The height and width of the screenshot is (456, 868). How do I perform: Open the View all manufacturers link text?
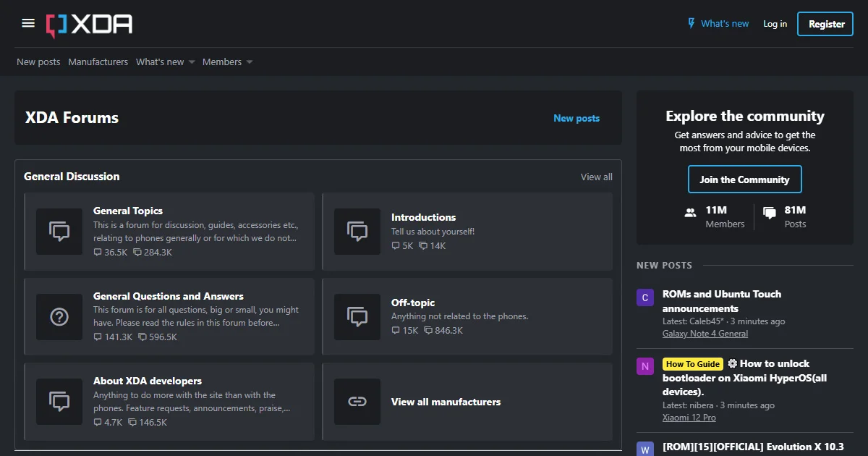[446, 402]
